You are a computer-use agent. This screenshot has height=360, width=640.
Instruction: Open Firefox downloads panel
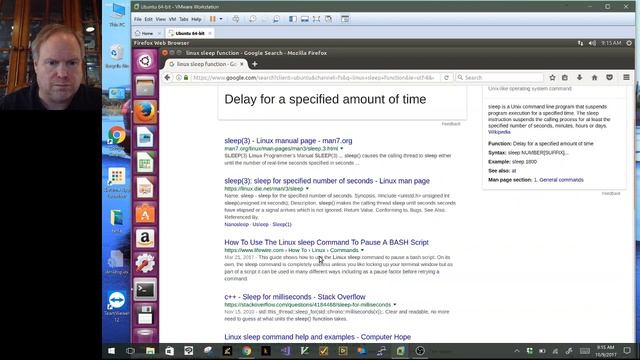click(580, 78)
